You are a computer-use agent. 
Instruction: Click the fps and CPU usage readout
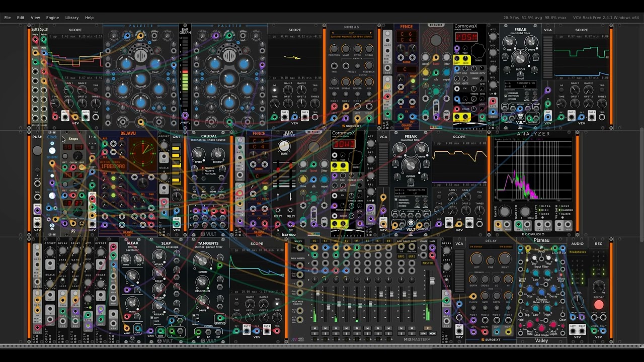point(535,18)
